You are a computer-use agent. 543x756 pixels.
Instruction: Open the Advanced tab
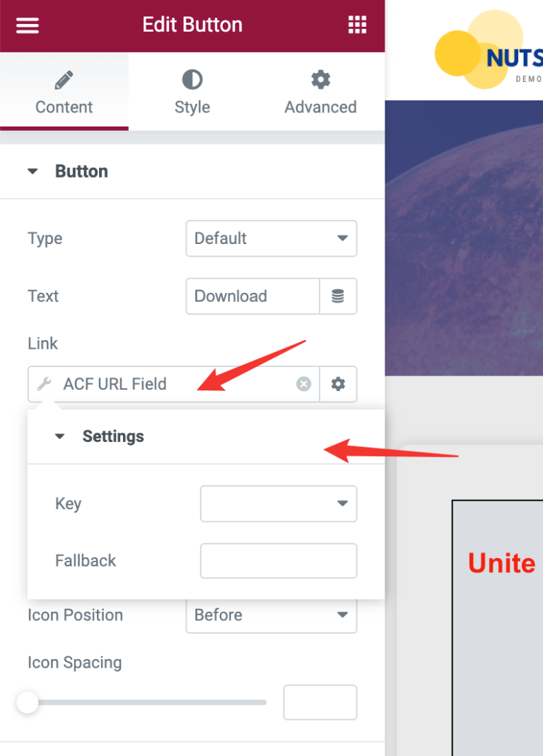tap(320, 92)
